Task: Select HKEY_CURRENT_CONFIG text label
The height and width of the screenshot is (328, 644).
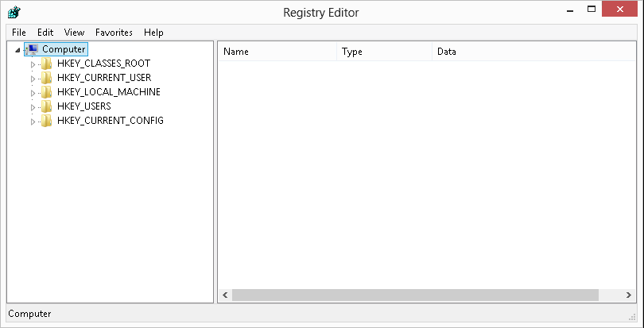Action: point(111,121)
